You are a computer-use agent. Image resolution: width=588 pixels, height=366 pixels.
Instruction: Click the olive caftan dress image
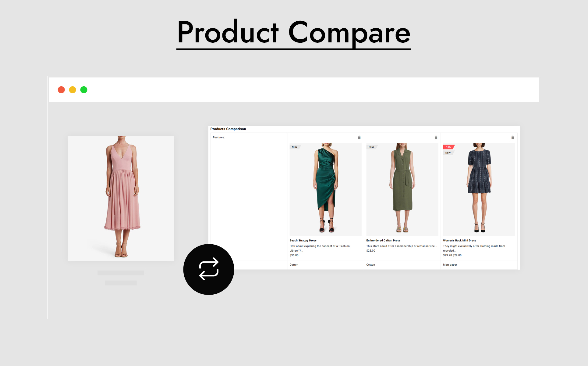[402, 189]
